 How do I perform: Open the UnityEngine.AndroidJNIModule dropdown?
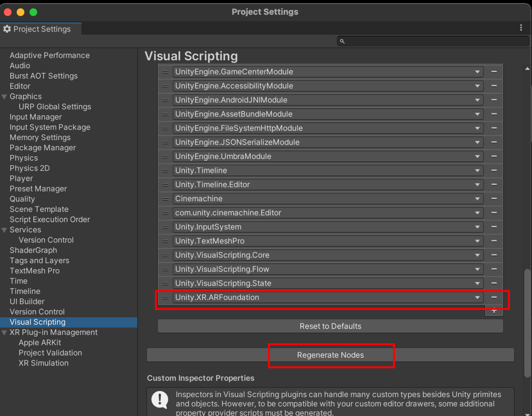pos(478,100)
